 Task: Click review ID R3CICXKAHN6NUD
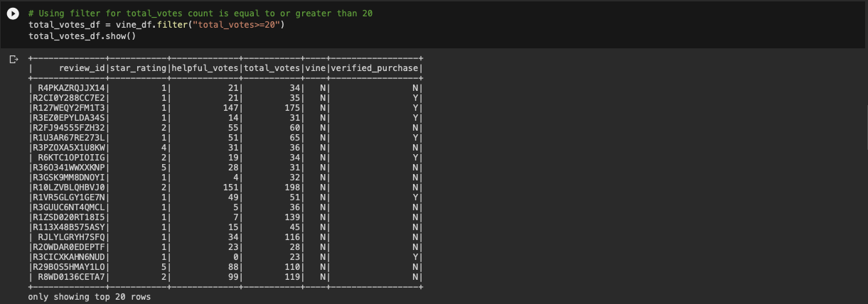point(69,257)
